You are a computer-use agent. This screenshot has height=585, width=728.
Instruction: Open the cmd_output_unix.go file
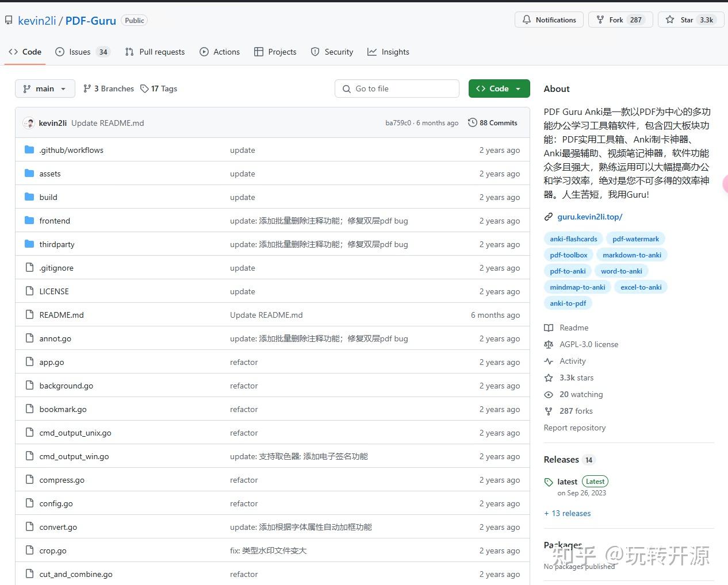click(75, 433)
